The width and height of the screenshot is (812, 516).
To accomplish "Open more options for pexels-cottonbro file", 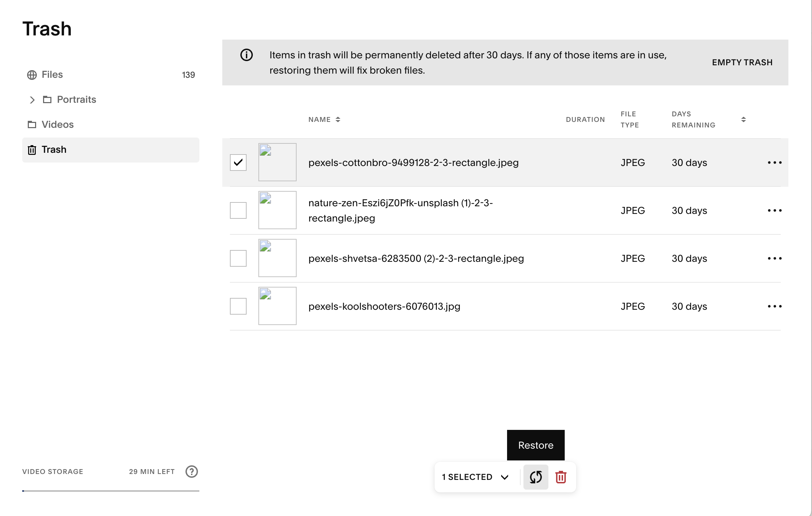I will [x=774, y=163].
